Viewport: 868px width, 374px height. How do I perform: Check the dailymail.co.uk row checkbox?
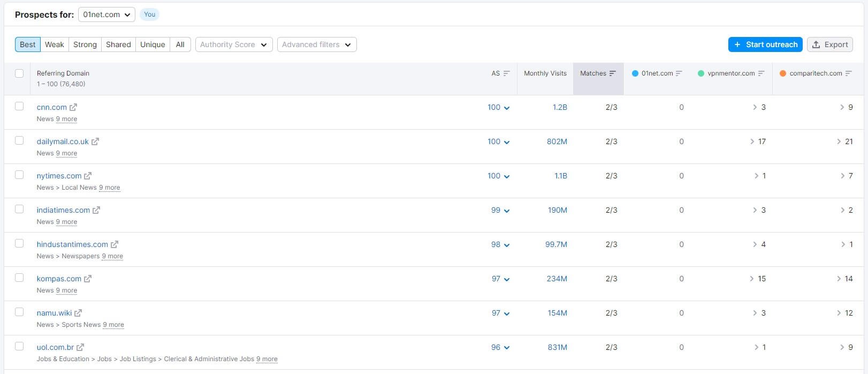19,140
